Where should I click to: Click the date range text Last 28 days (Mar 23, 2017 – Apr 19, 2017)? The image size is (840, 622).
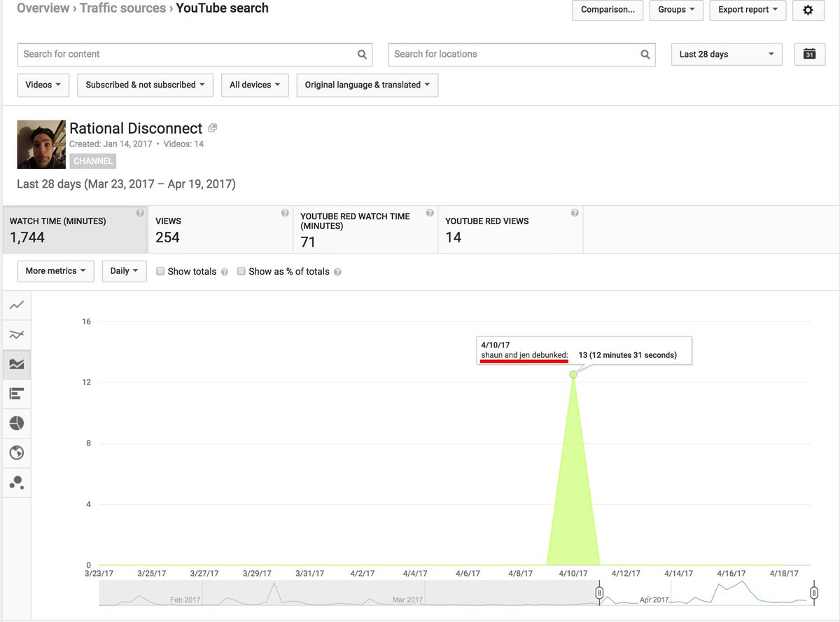(126, 184)
